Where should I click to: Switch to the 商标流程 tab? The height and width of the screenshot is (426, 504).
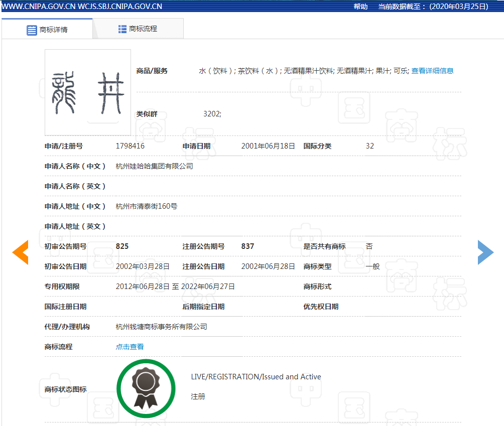click(138, 29)
